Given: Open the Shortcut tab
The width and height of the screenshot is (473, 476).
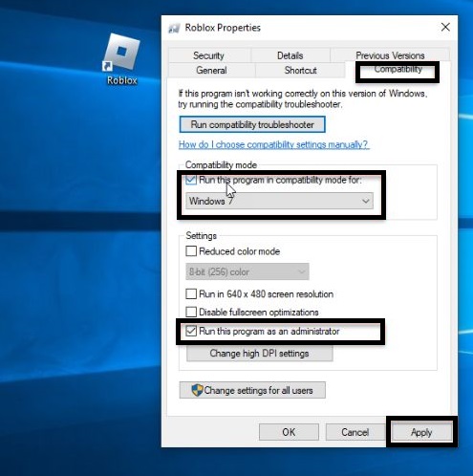Looking at the screenshot, I should pos(300,70).
